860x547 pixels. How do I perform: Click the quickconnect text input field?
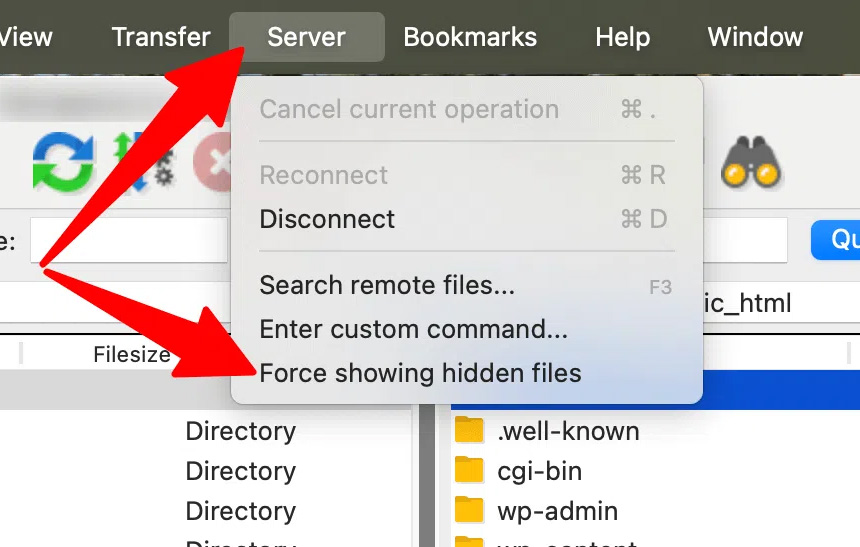pos(128,240)
